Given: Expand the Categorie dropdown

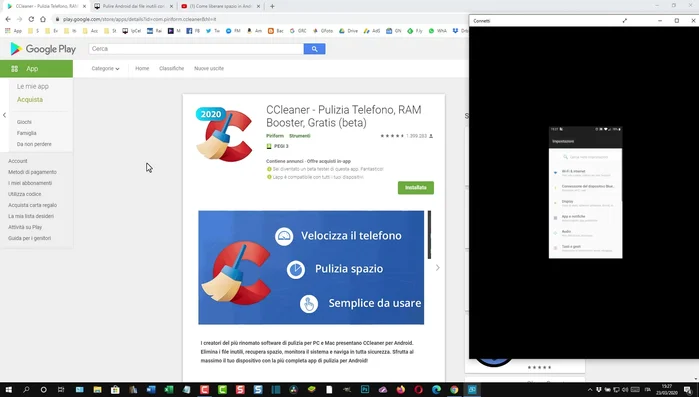Looking at the screenshot, I should point(106,69).
